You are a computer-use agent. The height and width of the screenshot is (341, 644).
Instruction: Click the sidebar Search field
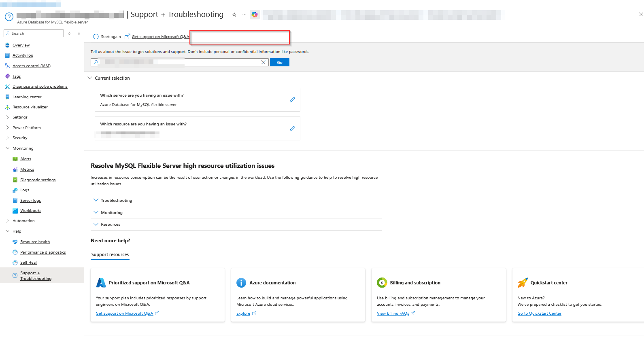[x=34, y=34]
